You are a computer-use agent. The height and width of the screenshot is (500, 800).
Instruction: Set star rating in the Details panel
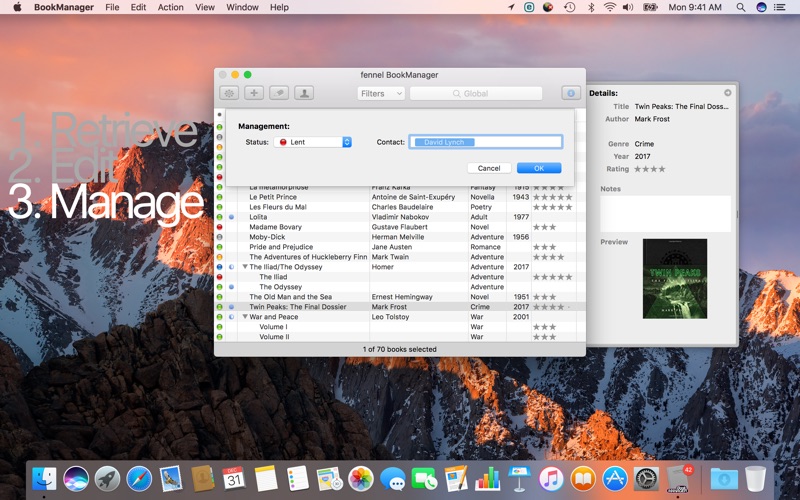[x=649, y=169]
